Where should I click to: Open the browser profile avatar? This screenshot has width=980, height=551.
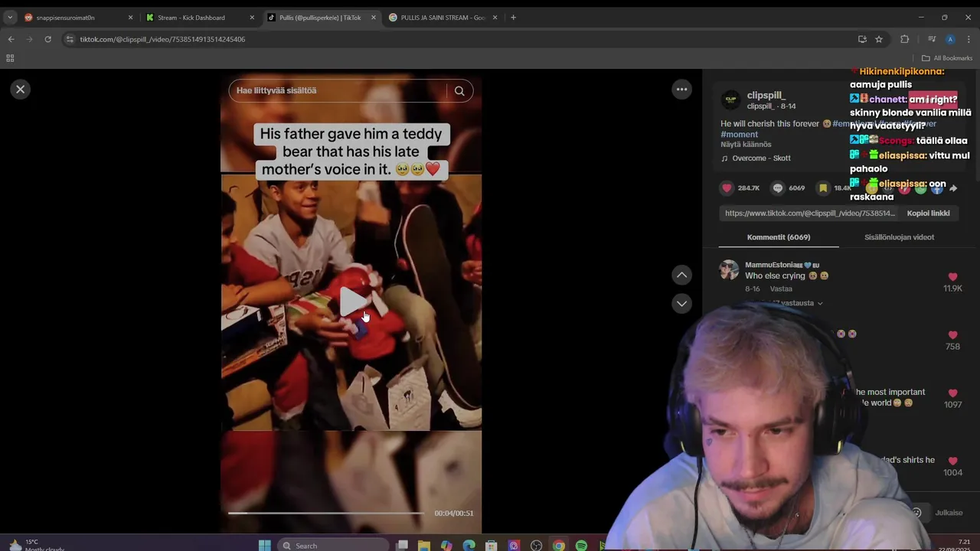(950, 39)
